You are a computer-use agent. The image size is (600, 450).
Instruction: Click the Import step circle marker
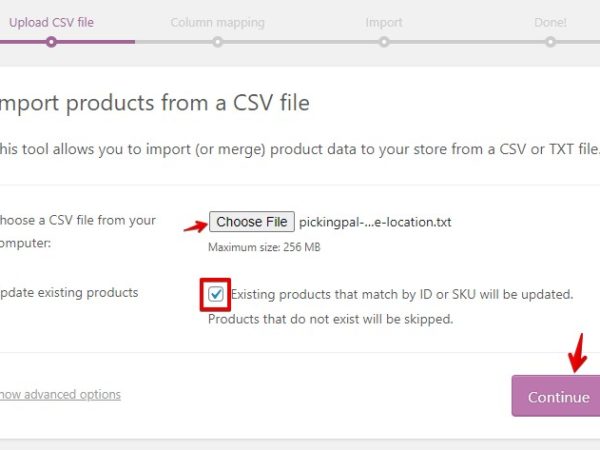(x=384, y=41)
